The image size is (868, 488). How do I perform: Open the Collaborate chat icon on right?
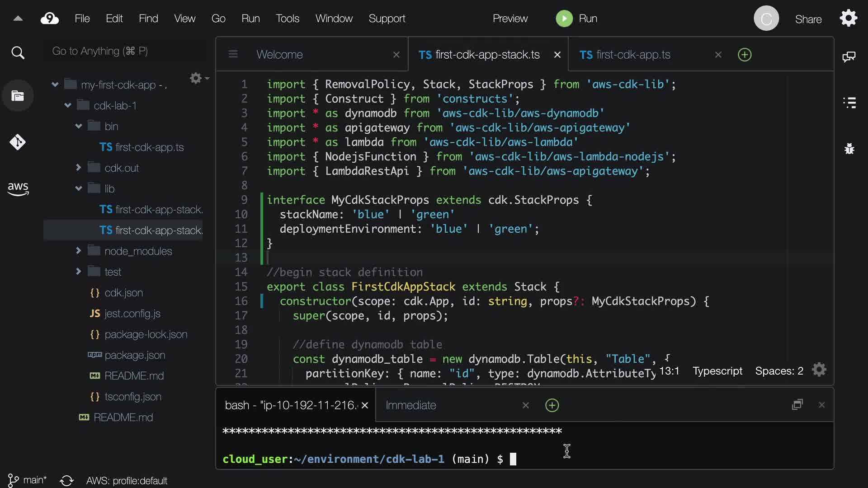pos(849,56)
